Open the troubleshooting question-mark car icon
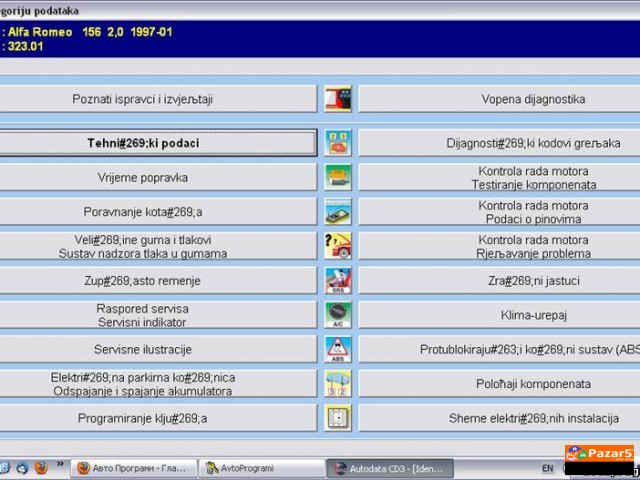The image size is (640, 480). pyautogui.click(x=338, y=246)
